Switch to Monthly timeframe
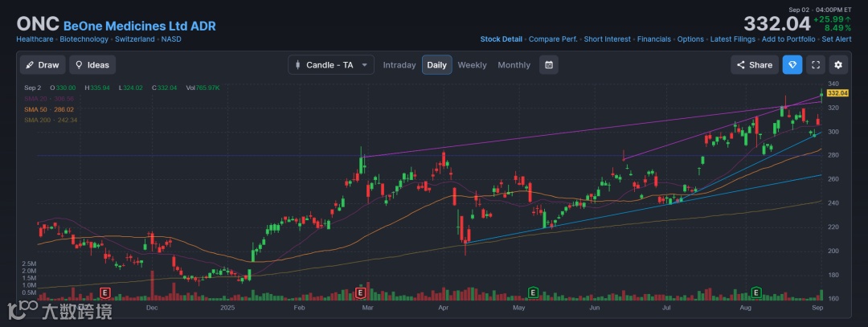Screen dimensions: 868x327 click(514, 65)
